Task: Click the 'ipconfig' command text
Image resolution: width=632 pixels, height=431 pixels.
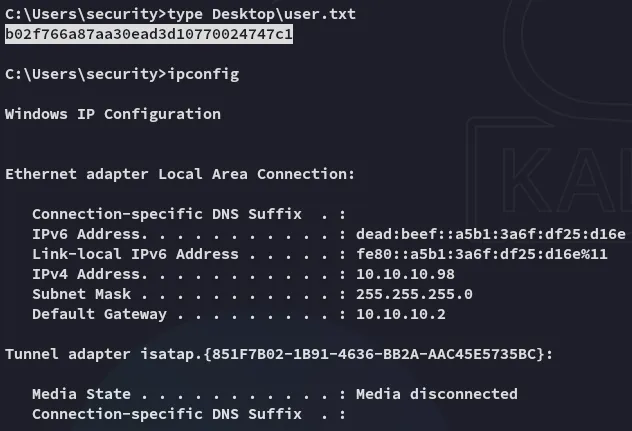Action: point(205,74)
